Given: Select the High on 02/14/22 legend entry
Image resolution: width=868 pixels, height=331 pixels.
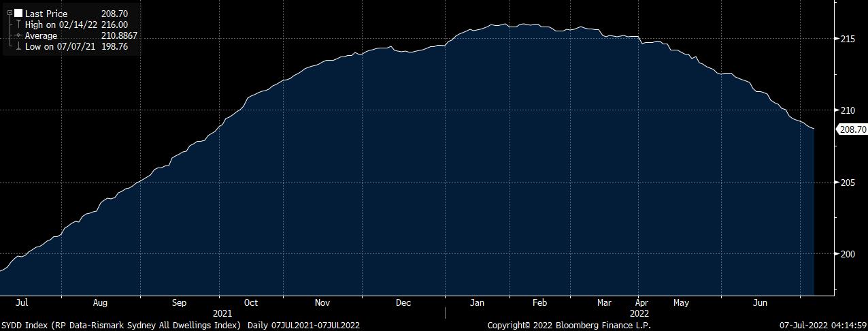Looking at the screenshot, I should tap(62, 25).
